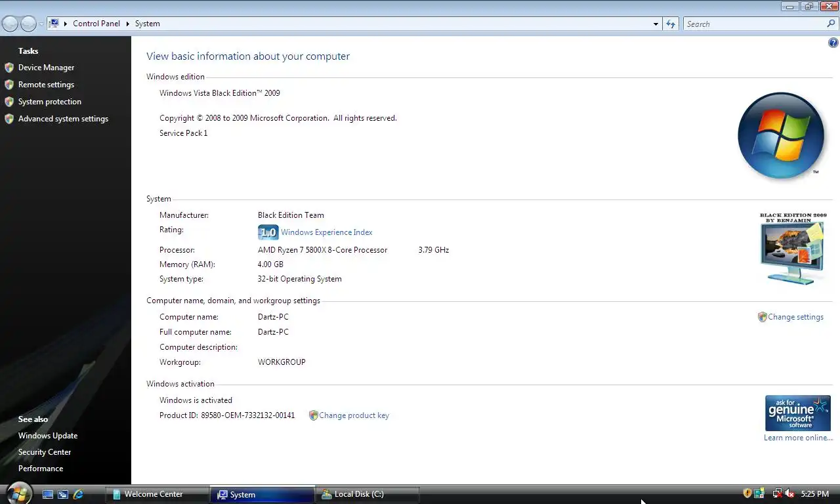This screenshot has width=840, height=504.
Task: Open Security Center under See also
Action: (x=45, y=452)
